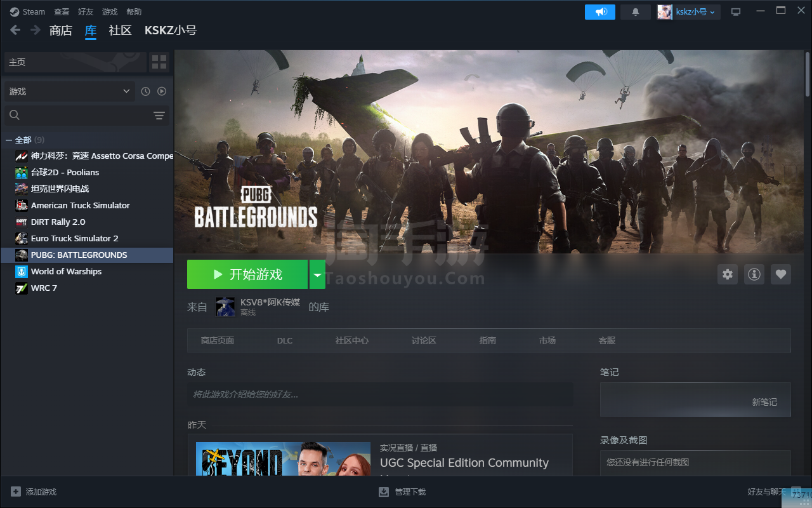Open the 好友 menu
This screenshot has width=812, height=508.
point(86,11)
